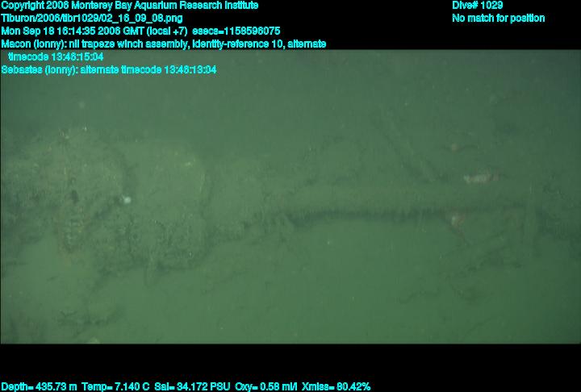Viewport: 581px width, 392px height.
Task: Click the Dive# 1029 label
Action: [x=478, y=6]
